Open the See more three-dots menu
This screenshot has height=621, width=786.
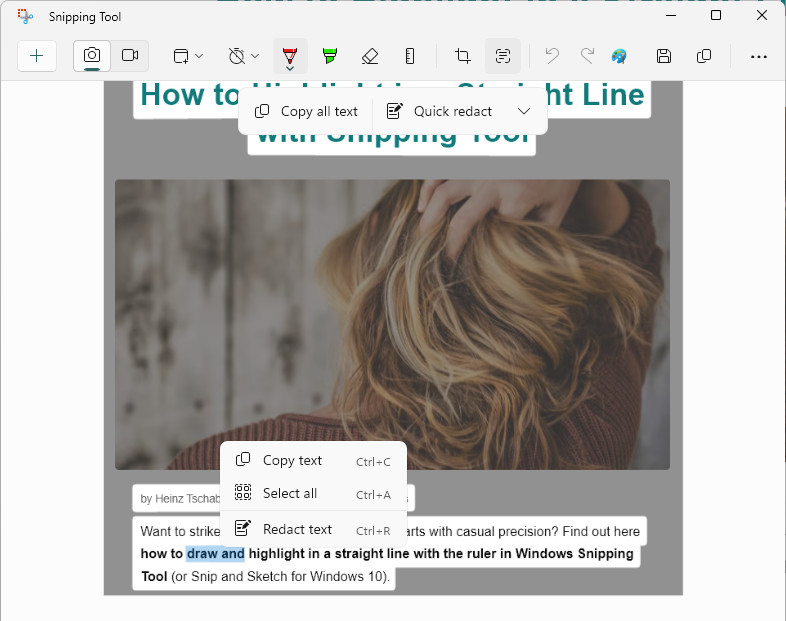pyautogui.click(x=758, y=57)
